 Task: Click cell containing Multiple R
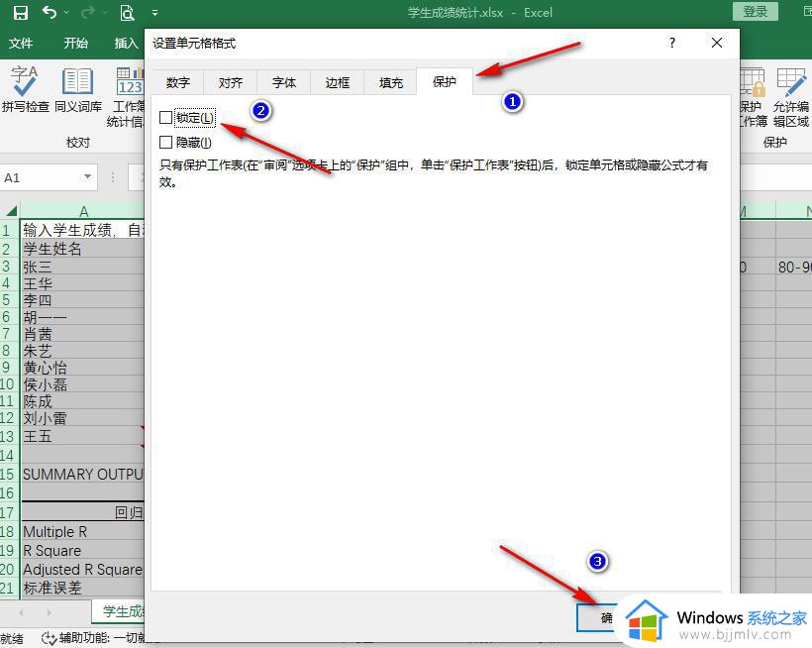83,531
